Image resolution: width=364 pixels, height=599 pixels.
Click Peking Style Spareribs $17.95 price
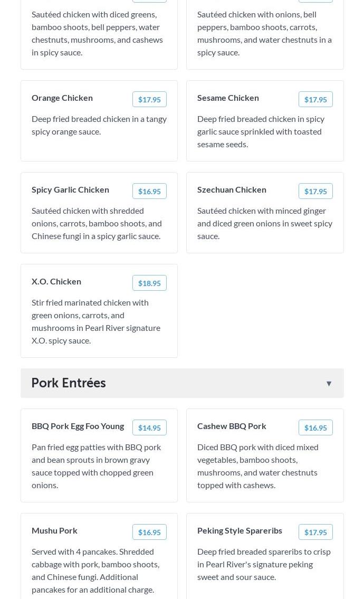click(x=315, y=532)
